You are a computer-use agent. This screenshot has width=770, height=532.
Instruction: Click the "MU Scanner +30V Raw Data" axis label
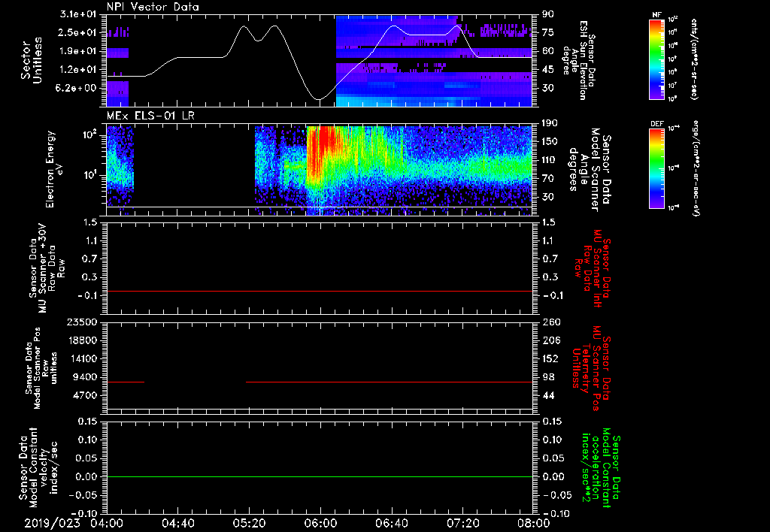47,268
